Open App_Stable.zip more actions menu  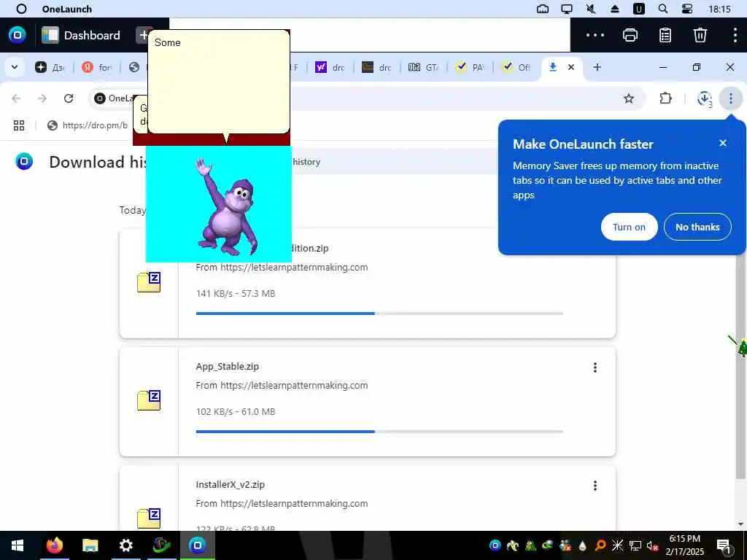[595, 367]
